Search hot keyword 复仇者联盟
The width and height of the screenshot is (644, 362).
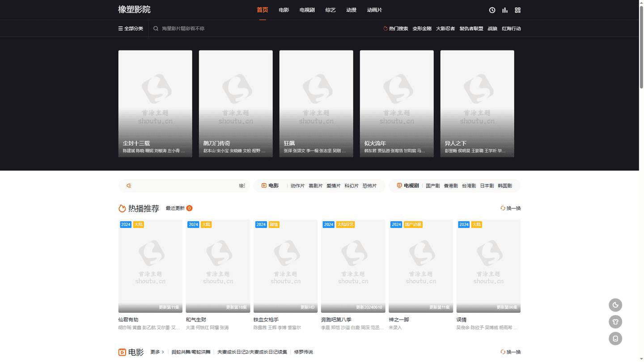coord(471,28)
